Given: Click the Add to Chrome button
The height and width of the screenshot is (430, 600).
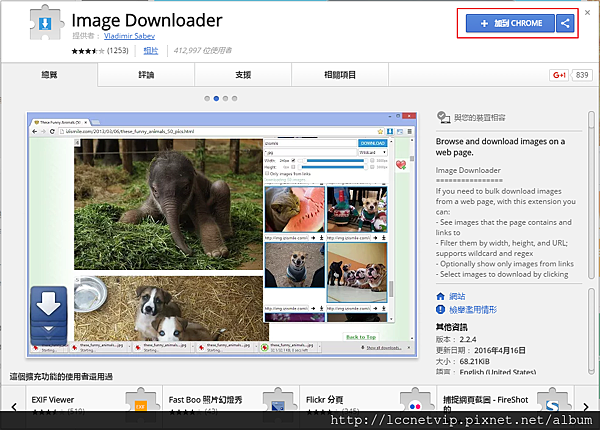Looking at the screenshot, I should tap(510, 23).
